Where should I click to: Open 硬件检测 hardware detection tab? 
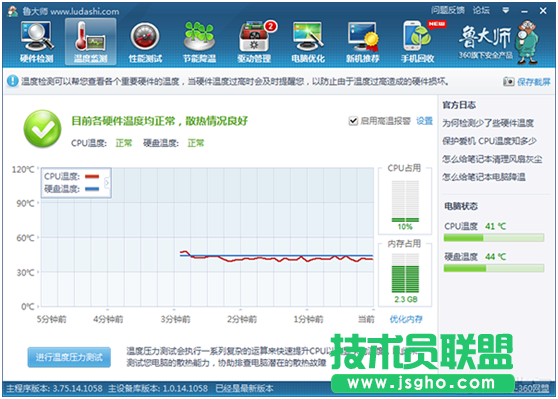pos(37,42)
